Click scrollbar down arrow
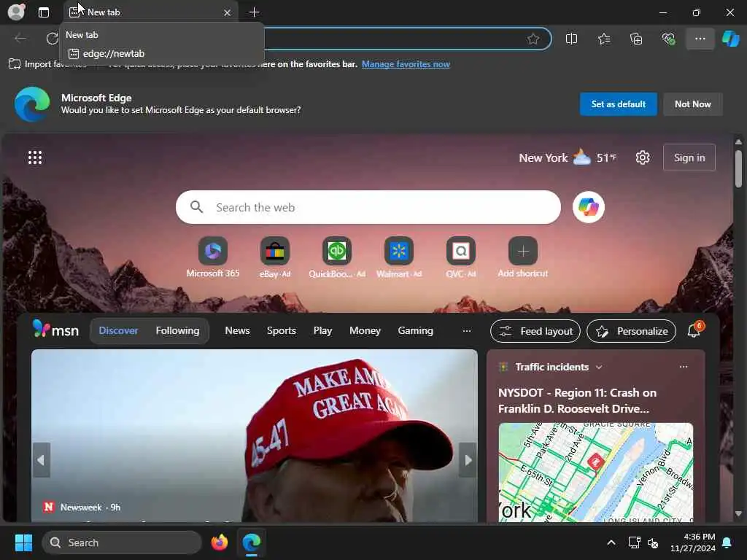The width and height of the screenshot is (747, 560). (x=738, y=514)
